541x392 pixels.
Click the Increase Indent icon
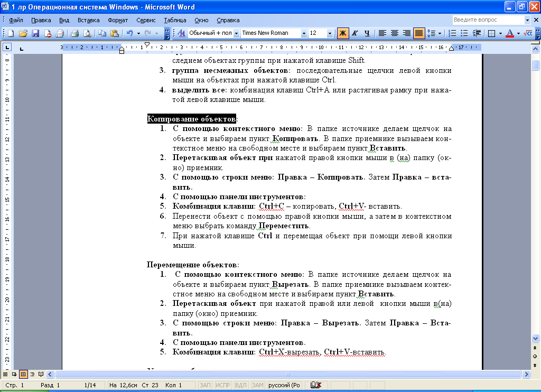pos(477,33)
